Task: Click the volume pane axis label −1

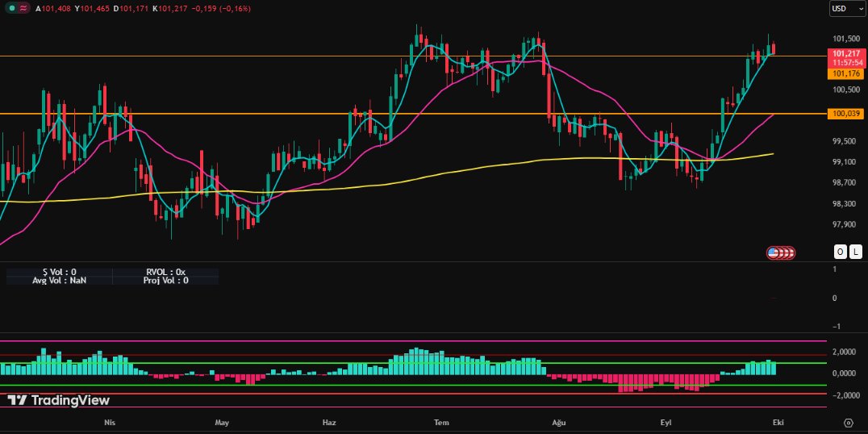Action: point(836,327)
